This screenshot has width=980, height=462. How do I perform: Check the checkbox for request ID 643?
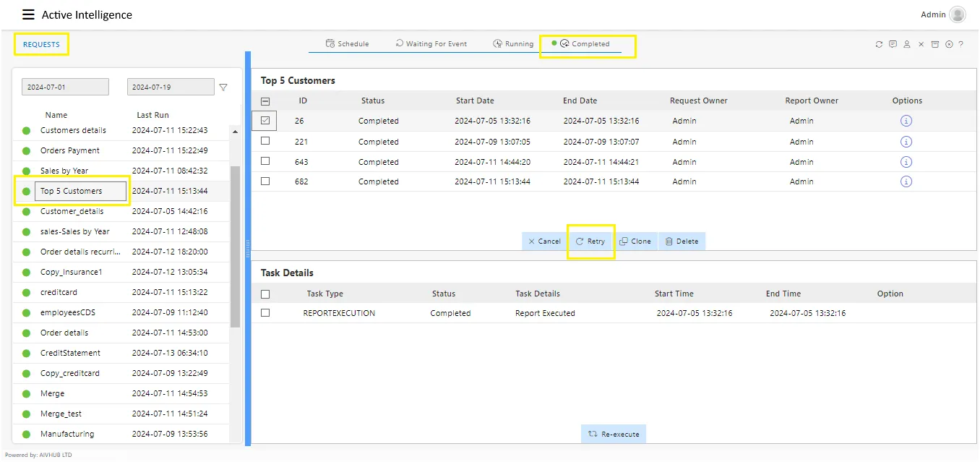[265, 161]
